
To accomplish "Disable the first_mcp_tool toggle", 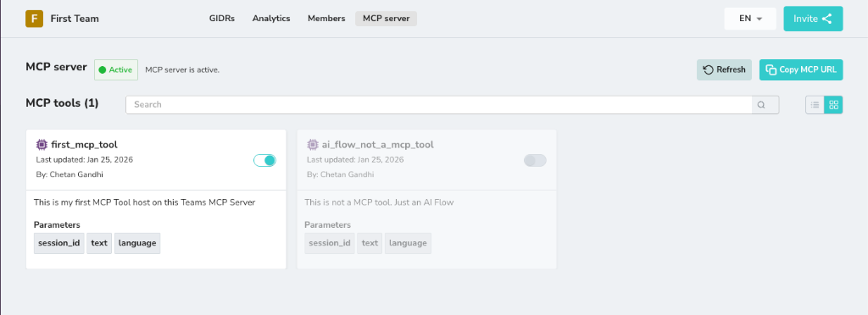I will pos(264,160).
